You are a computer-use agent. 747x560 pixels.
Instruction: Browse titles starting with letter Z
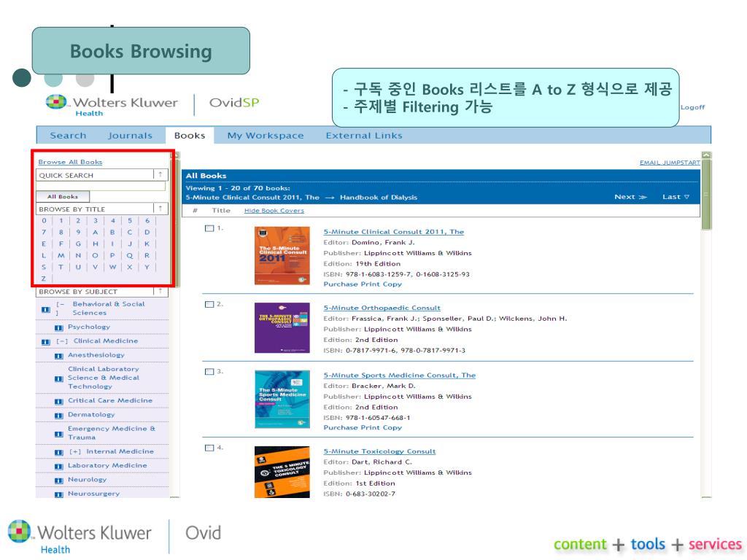tap(44, 279)
